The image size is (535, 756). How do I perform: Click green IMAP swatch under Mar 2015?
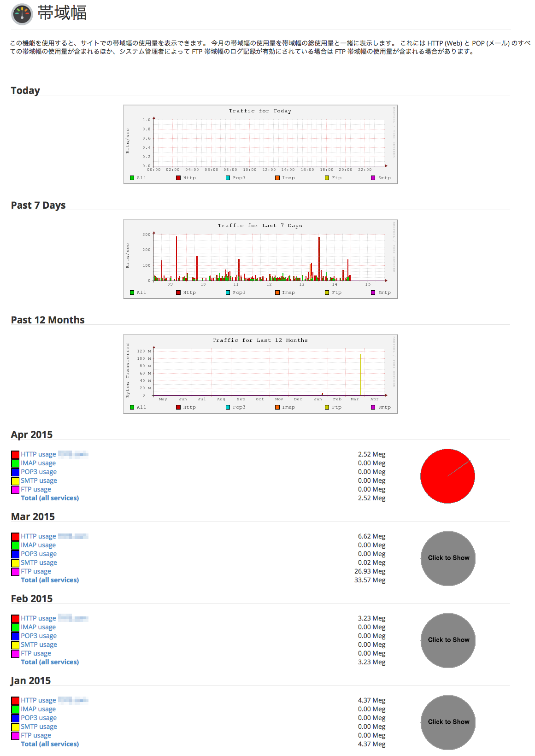[x=15, y=545]
